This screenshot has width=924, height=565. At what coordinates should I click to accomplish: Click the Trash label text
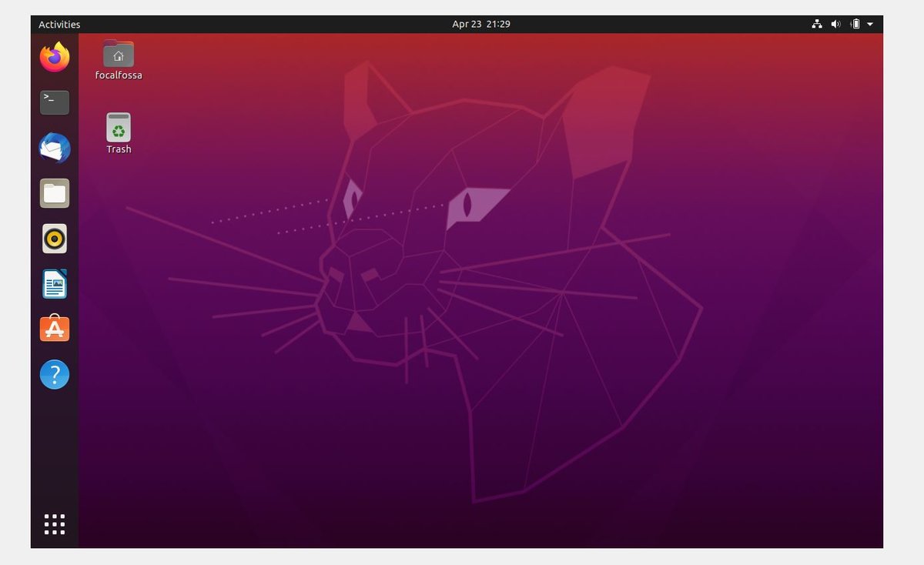click(118, 149)
